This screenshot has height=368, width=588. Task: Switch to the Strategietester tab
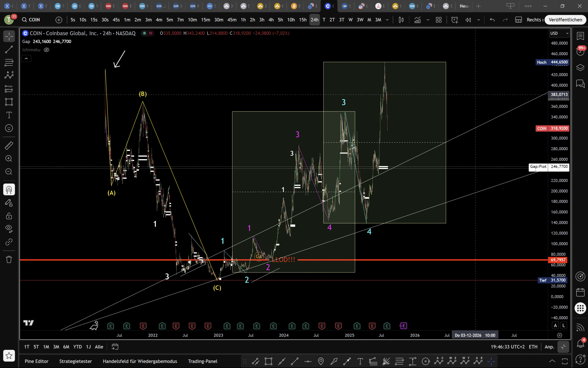click(x=75, y=361)
